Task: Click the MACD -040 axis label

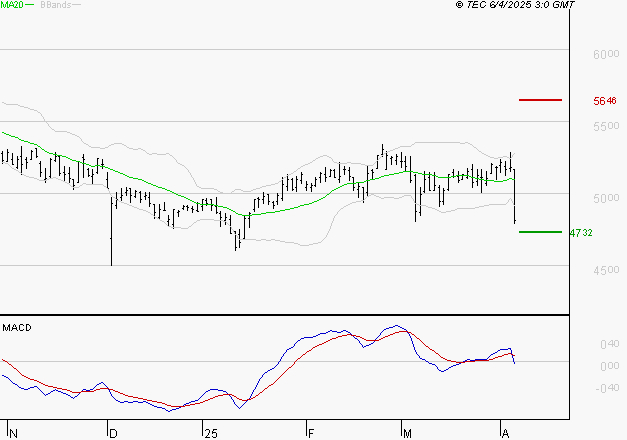Action: pos(607,388)
